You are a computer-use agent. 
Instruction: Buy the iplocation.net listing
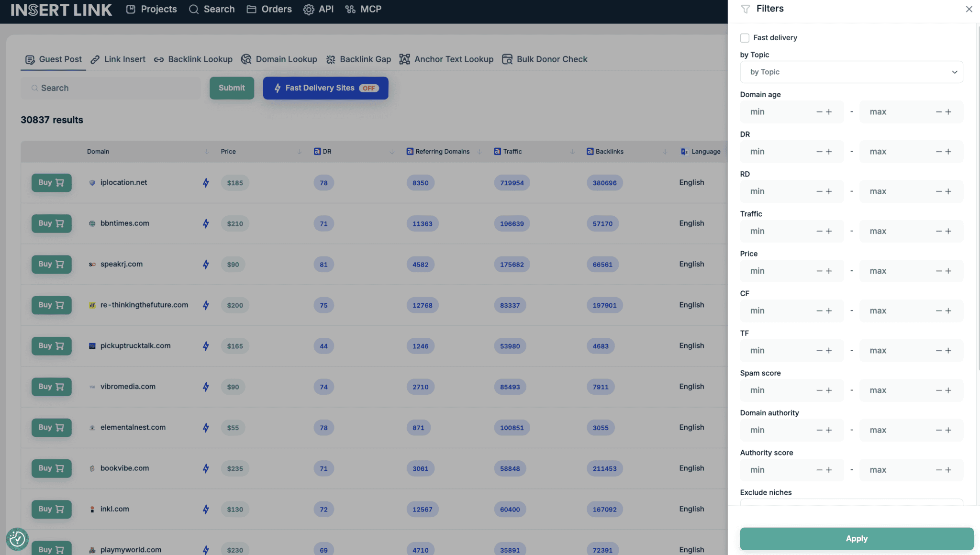click(x=51, y=183)
